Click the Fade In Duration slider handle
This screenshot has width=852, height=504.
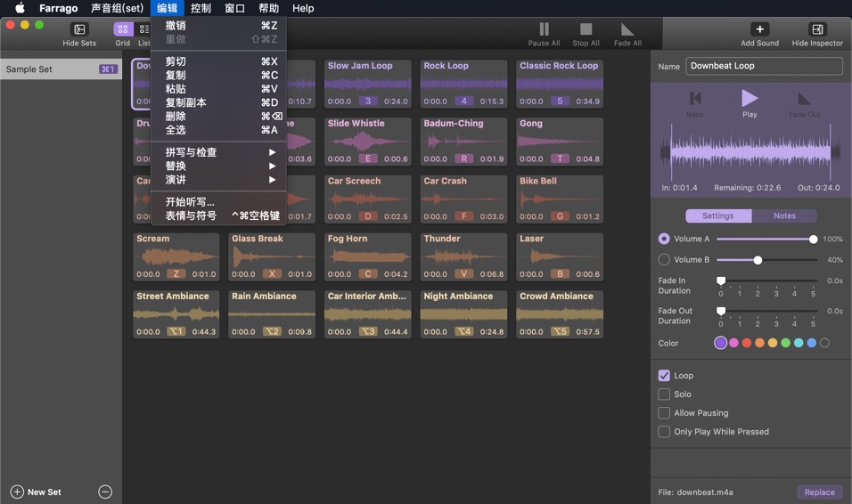tap(721, 280)
